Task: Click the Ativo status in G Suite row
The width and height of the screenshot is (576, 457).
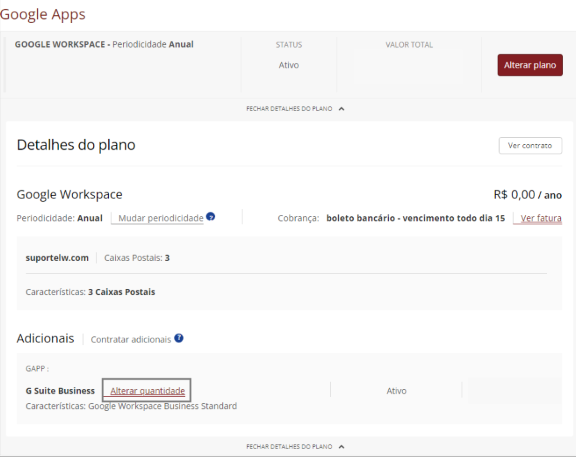Action: [x=396, y=391]
